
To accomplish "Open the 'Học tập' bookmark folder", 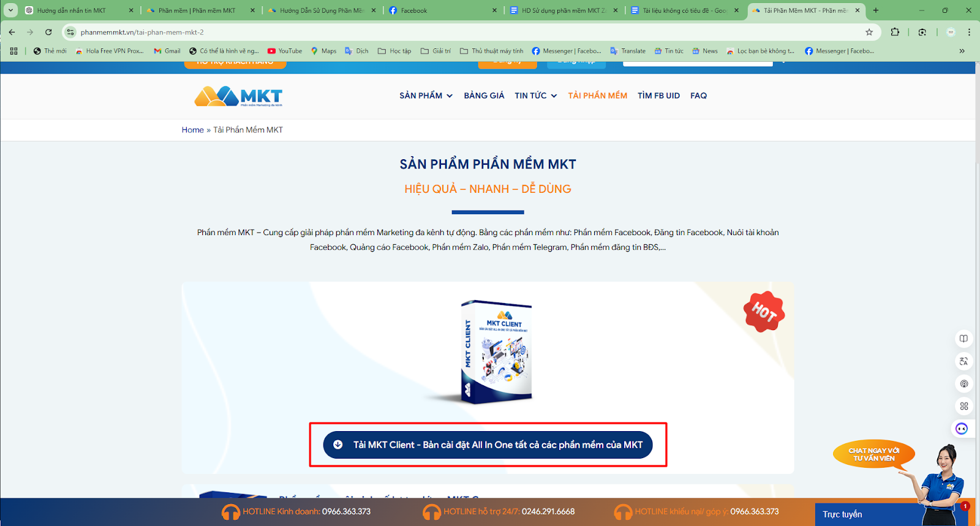I will [394, 51].
